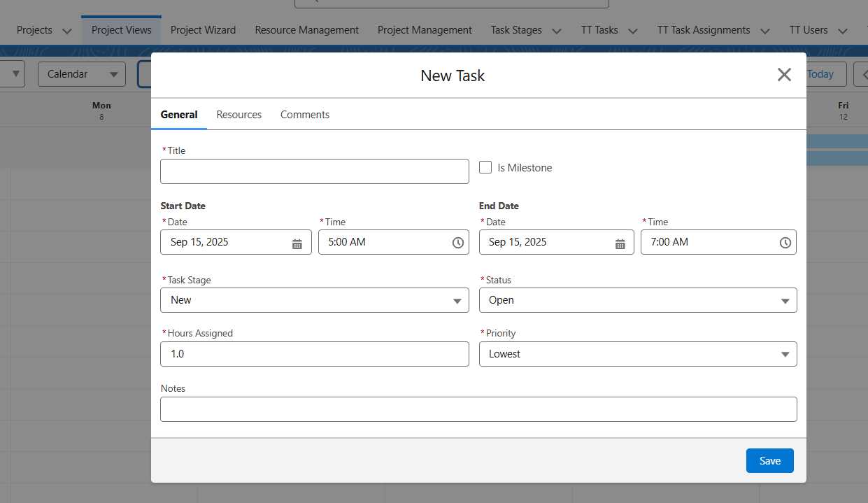Open End Time clock picker icon
868x503 pixels.
tap(785, 243)
